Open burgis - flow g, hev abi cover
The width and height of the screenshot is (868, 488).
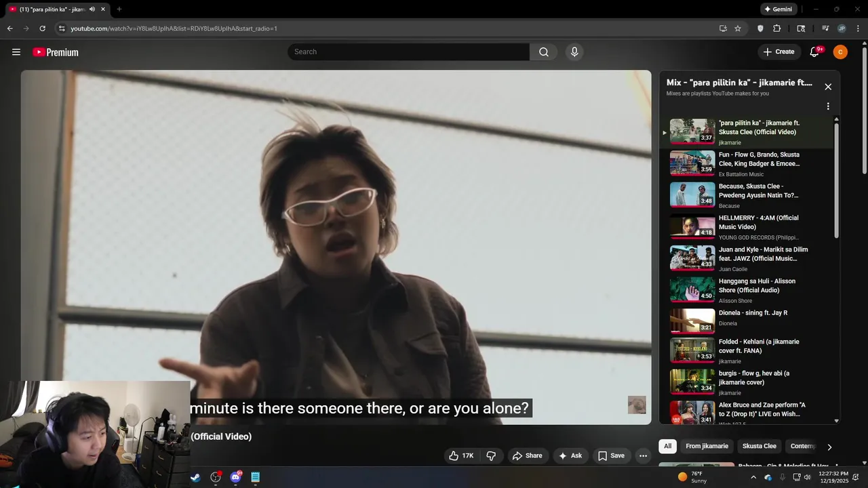click(x=746, y=382)
